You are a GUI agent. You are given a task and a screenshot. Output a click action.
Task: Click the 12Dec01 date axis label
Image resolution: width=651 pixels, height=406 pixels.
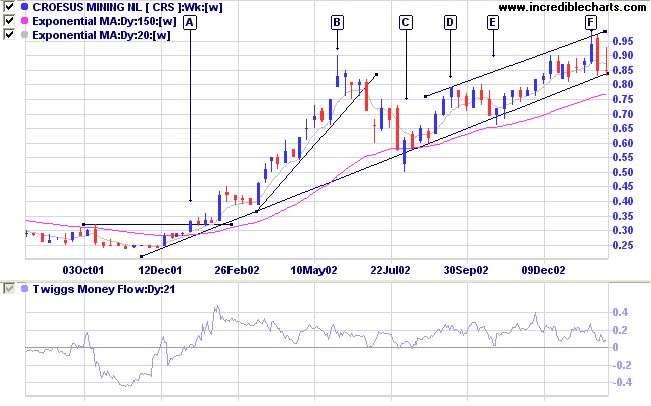click(x=160, y=270)
